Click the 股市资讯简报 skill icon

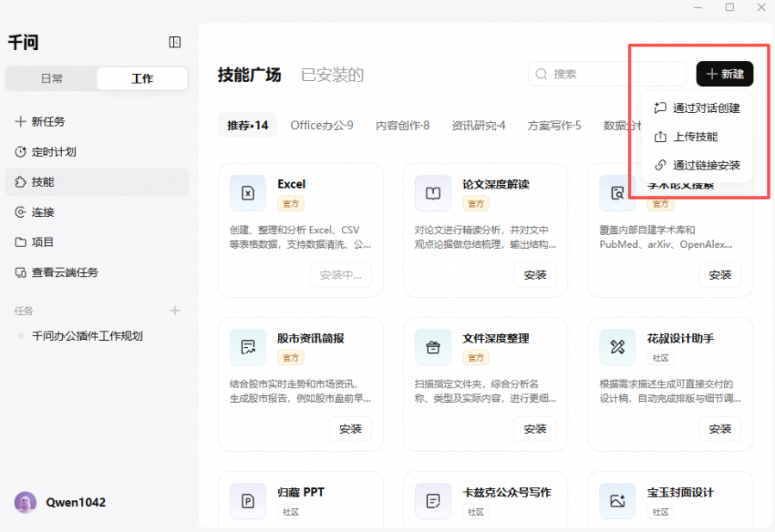pos(248,347)
